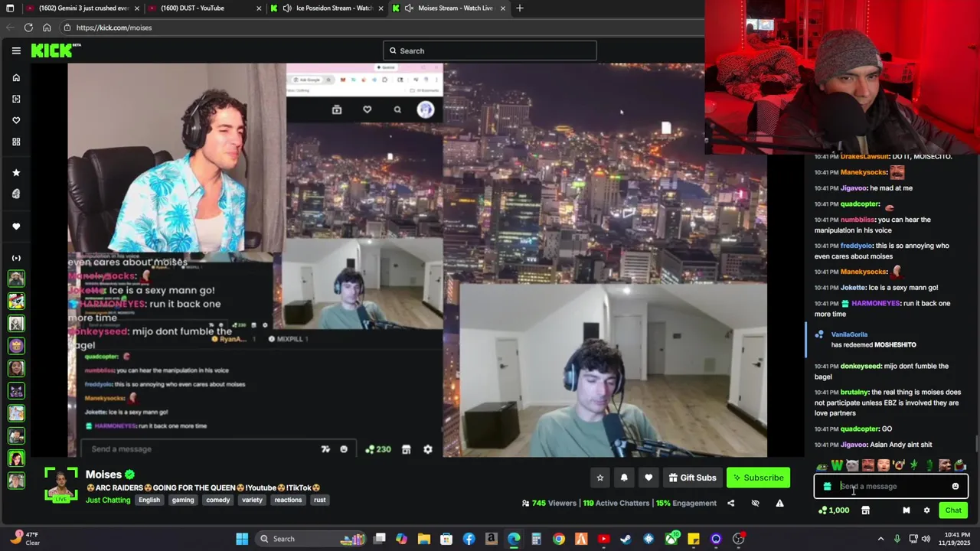Click VanilaGorilla's username in redeem notice
Viewport: 980px width, 551px height.
tap(849, 334)
